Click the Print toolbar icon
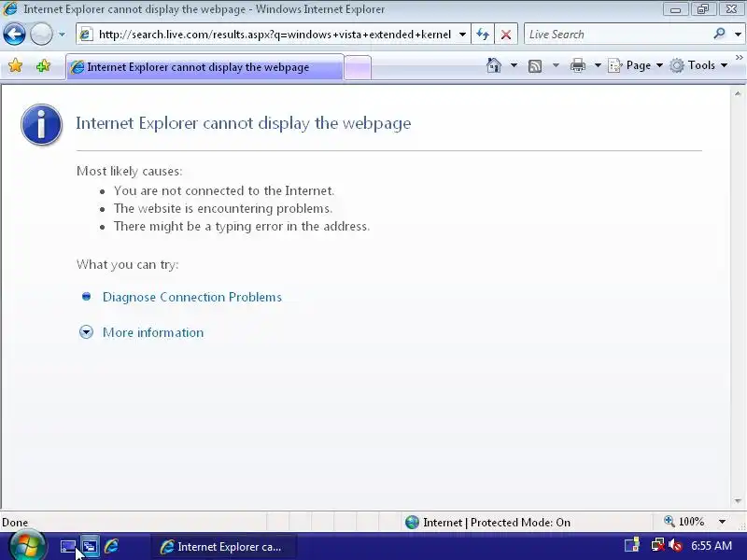747x560 pixels. click(x=577, y=65)
